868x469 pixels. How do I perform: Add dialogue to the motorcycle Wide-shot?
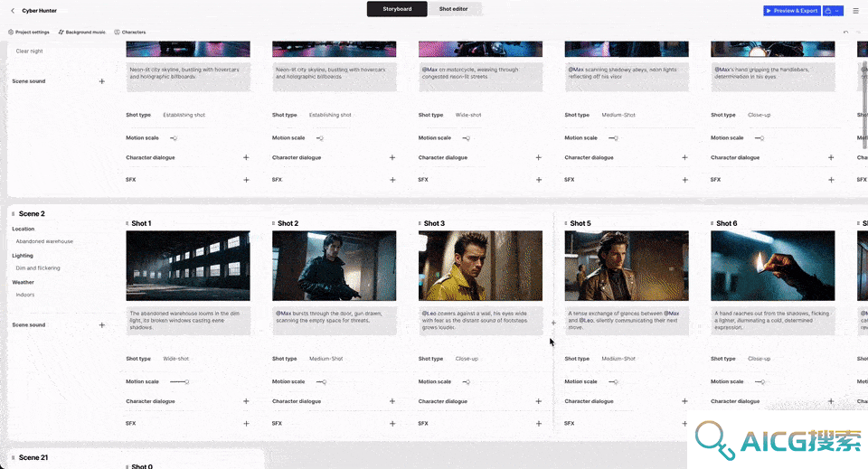(539, 157)
